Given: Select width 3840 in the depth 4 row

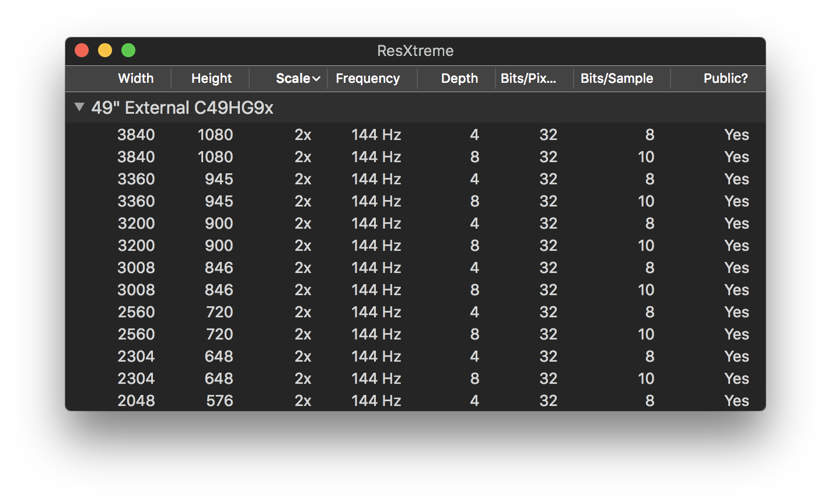Looking at the screenshot, I should tap(136, 135).
